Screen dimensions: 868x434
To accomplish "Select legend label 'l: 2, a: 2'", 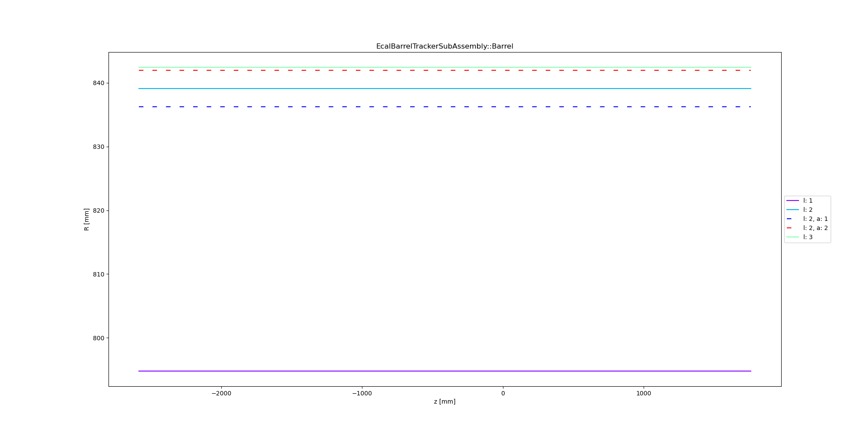I will pos(815,228).
